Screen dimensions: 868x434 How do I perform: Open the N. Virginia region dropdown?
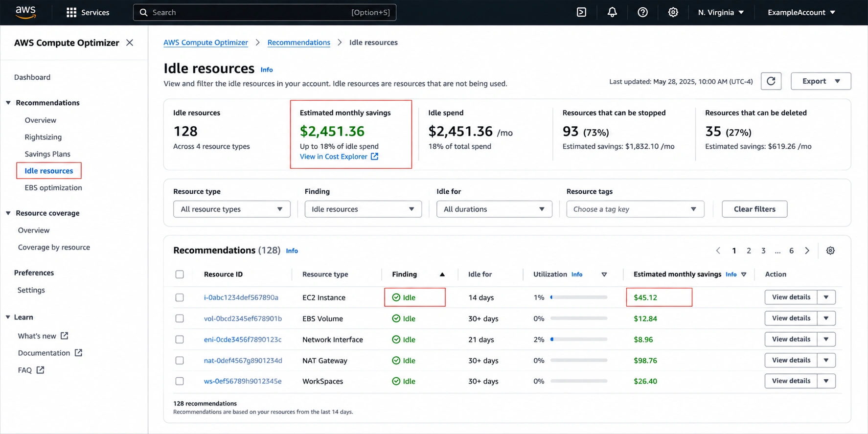click(x=721, y=12)
